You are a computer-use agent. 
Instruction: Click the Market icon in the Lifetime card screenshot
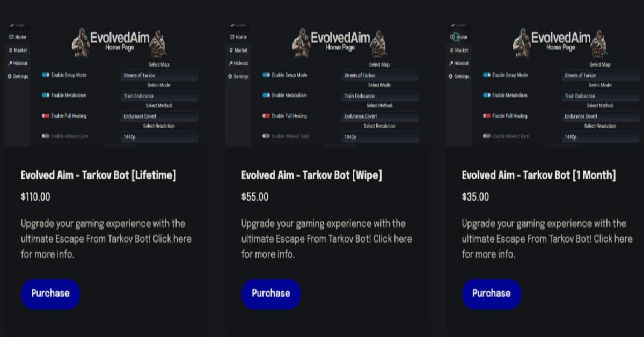(11, 50)
